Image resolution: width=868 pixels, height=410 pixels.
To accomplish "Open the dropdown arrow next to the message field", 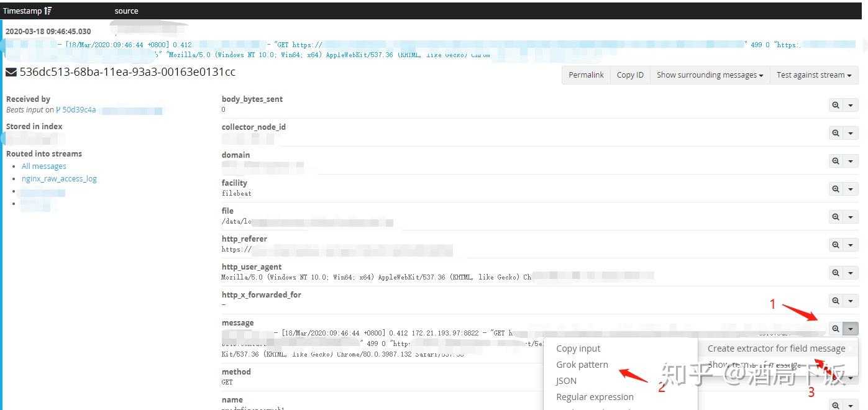I will click(x=850, y=328).
